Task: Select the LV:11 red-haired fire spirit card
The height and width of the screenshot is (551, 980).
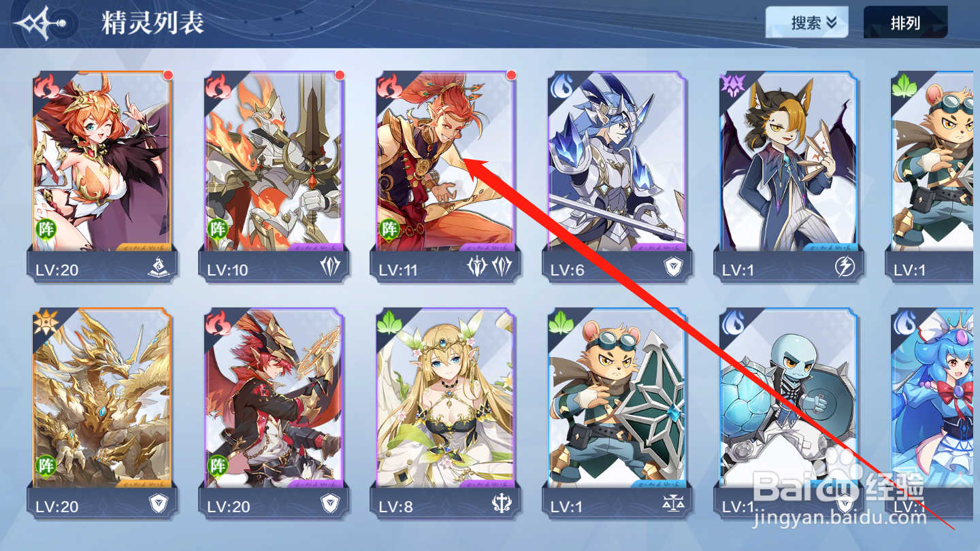Action: [446, 174]
